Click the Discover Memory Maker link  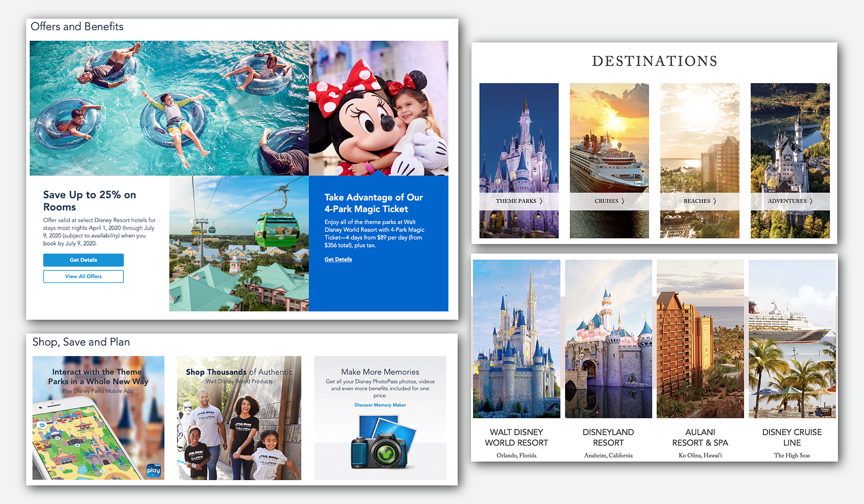[x=380, y=405]
